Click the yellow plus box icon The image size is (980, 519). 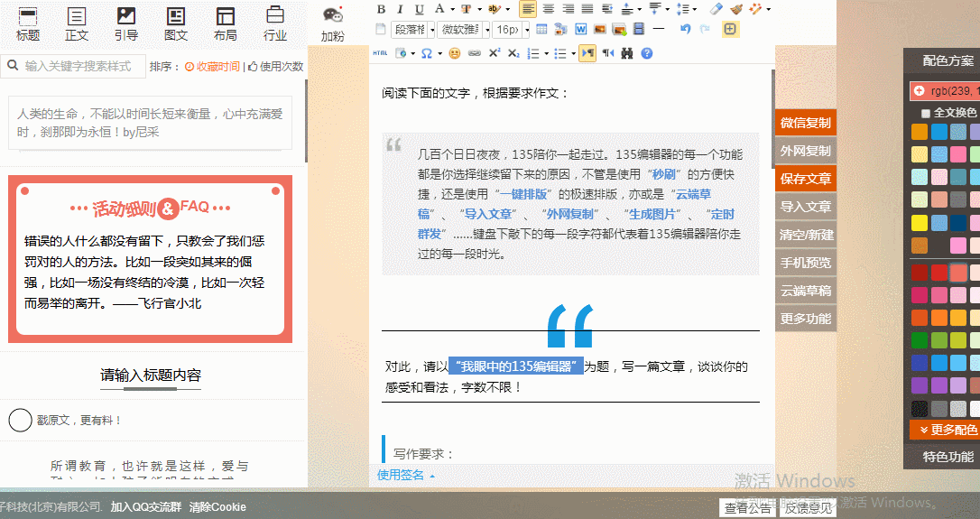tap(730, 29)
